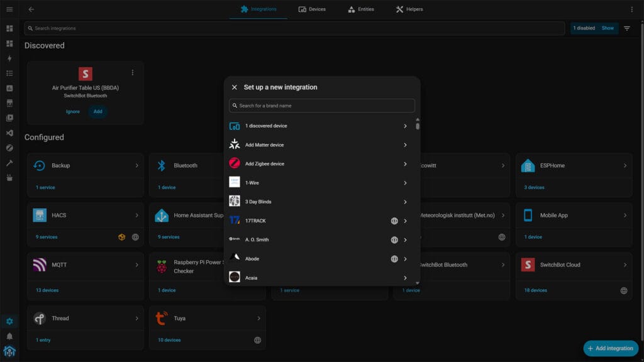Open Air Purifier card three-dot menu
The width and height of the screenshot is (644, 362).
pos(132,73)
